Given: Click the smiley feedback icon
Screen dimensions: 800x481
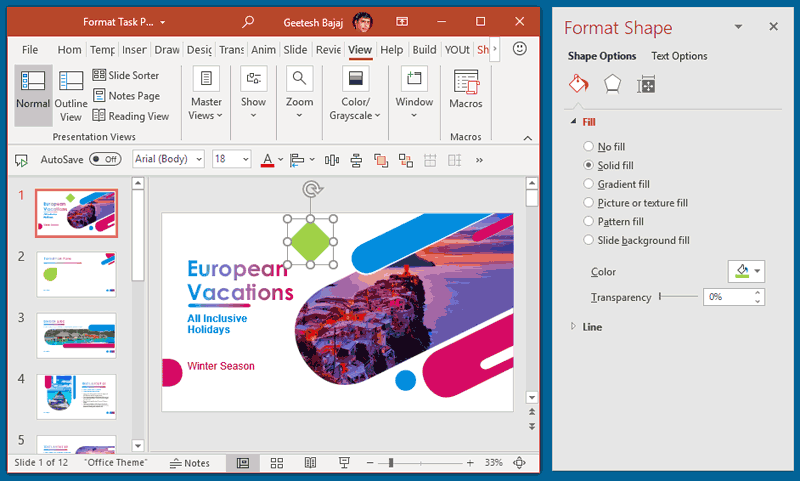Looking at the screenshot, I should coord(519,49).
